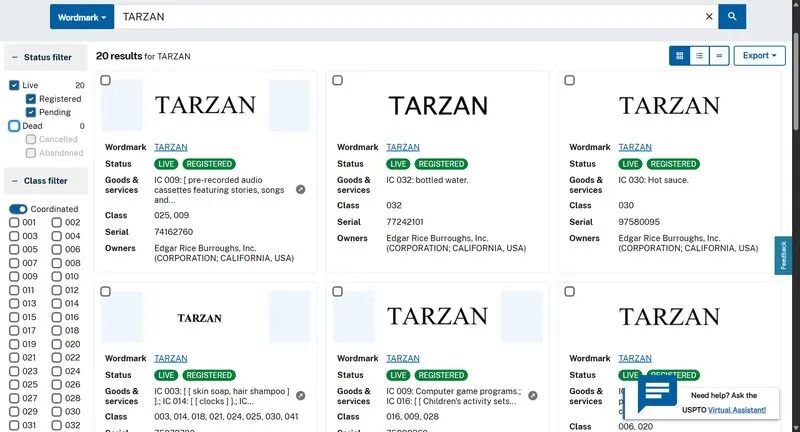
Task: Check the Dead status checkbox
Action: click(x=14, y=126)
